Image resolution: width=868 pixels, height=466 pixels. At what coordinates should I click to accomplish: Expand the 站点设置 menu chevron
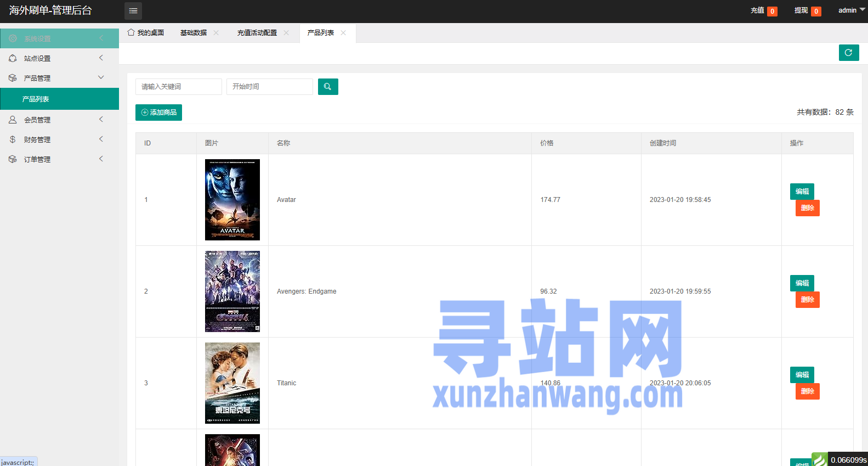(101, 58)
